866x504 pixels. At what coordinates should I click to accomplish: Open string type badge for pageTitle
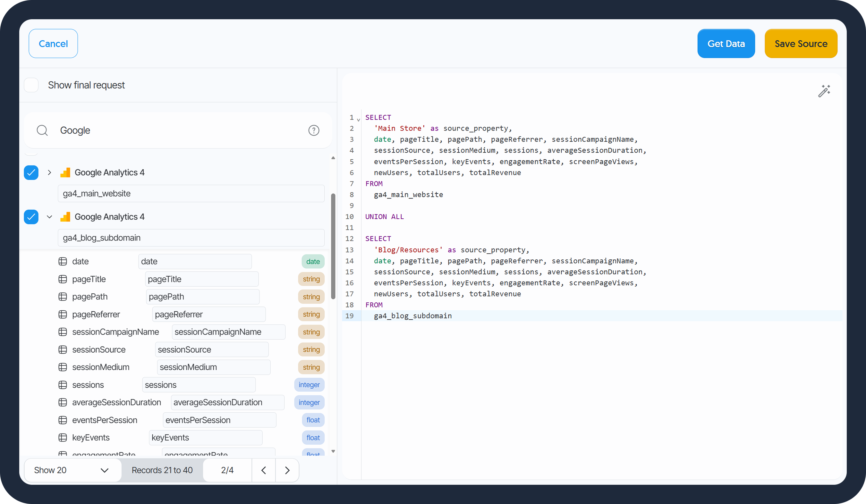311,279
